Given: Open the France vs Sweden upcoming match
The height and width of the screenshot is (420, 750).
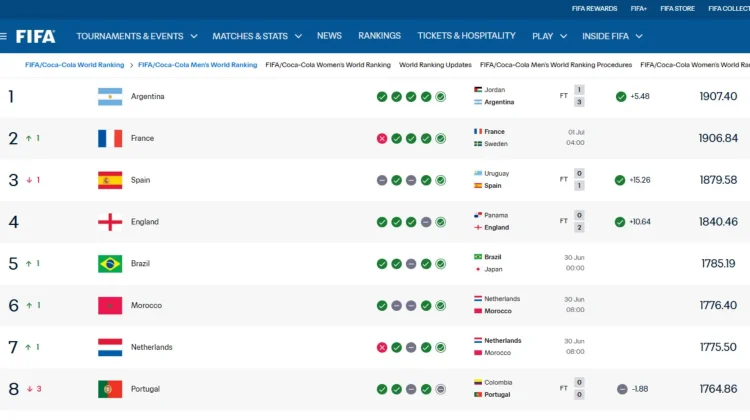Looking at the screenshot, I should (529, 138).
